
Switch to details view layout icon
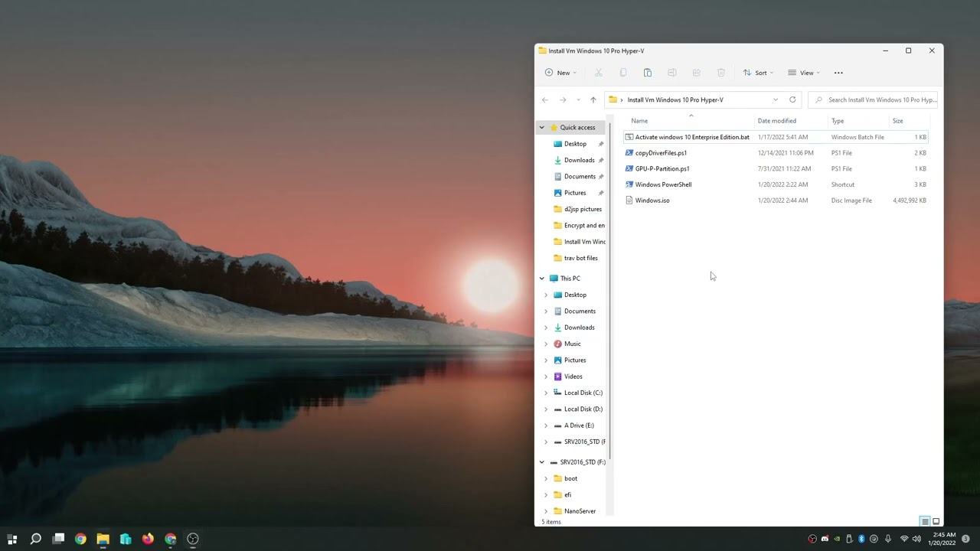coord(925,522)
